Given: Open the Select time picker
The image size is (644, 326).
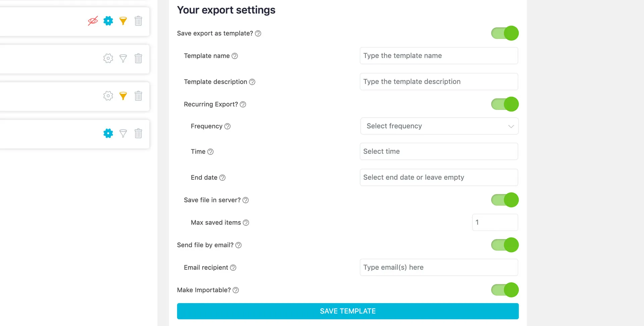Looking at the screenshot, I should (439, 151).
